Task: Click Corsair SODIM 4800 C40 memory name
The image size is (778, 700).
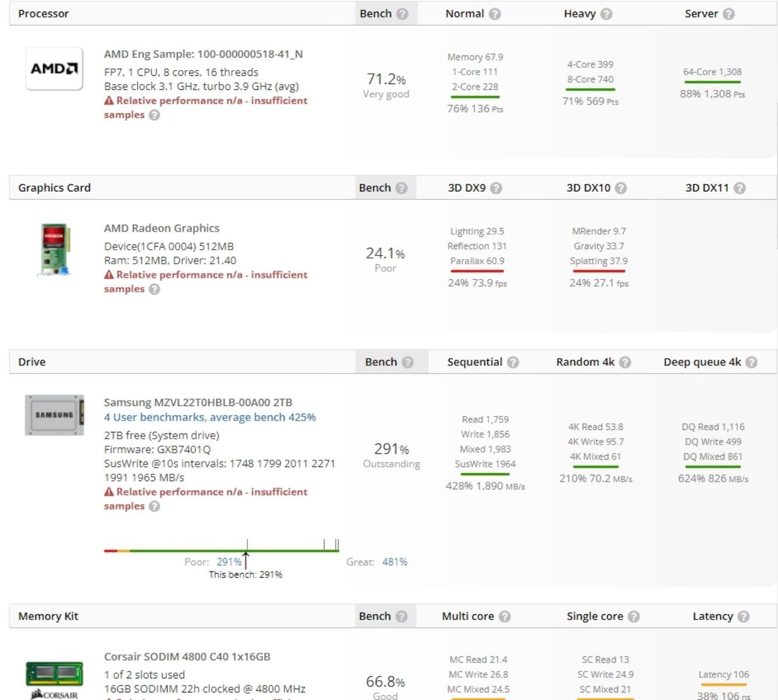Action: 187,657
